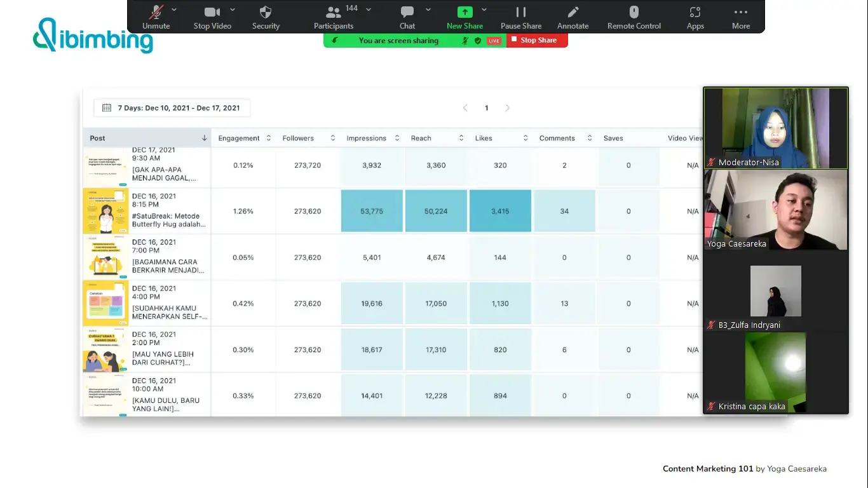Sort table by Likes column
The height and width of the screenshot is (488, 868).
pyautogui.click(x=501, y=138)
